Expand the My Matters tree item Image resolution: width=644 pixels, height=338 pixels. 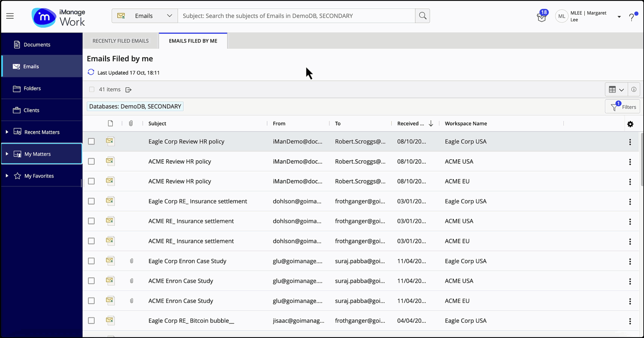[x=7, y=154]
